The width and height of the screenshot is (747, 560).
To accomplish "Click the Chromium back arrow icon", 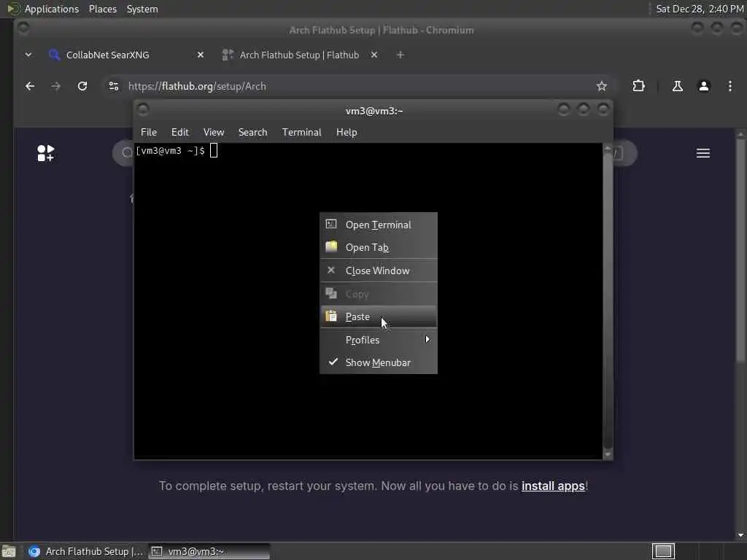I will 30,86.
